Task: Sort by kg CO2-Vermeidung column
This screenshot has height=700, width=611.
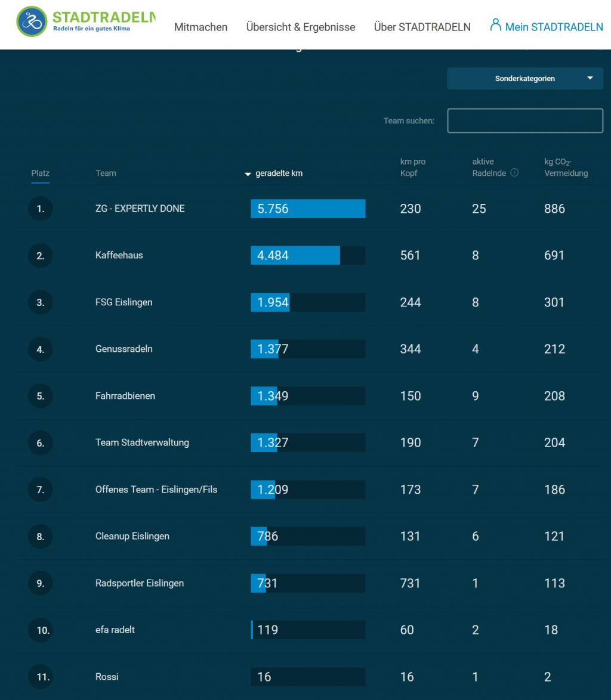Action: 566,168
